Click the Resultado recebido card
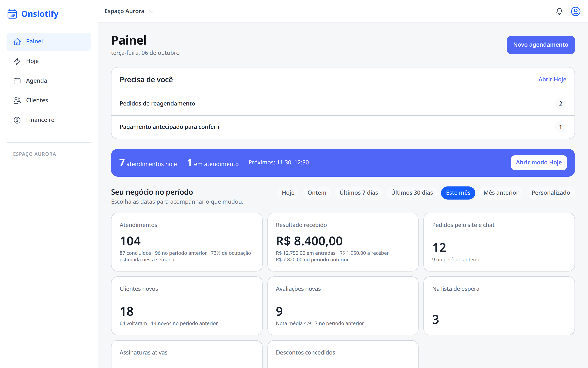This screenshot has width=588, height=368. point(343,242)
